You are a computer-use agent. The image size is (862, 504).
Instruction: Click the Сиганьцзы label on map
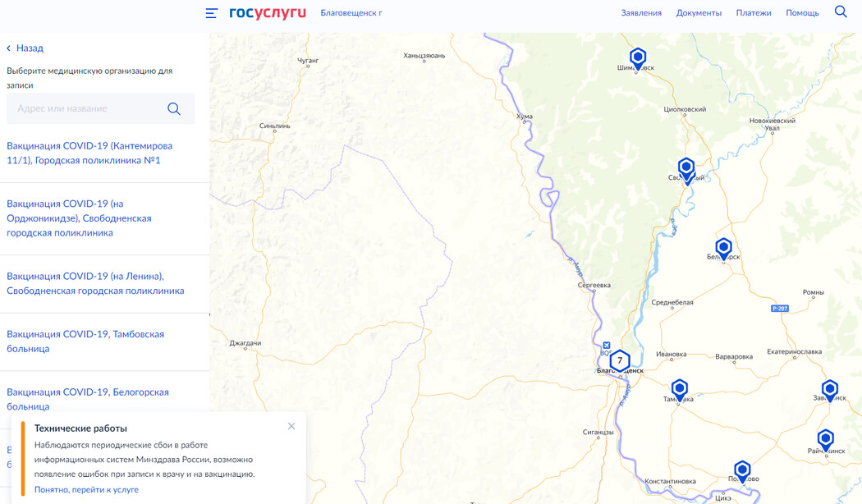coord(598,433)
